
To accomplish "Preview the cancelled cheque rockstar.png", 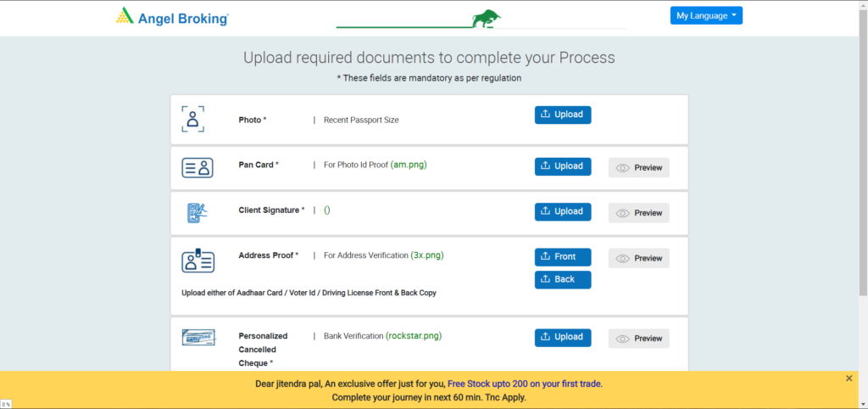I will [639, 339].
